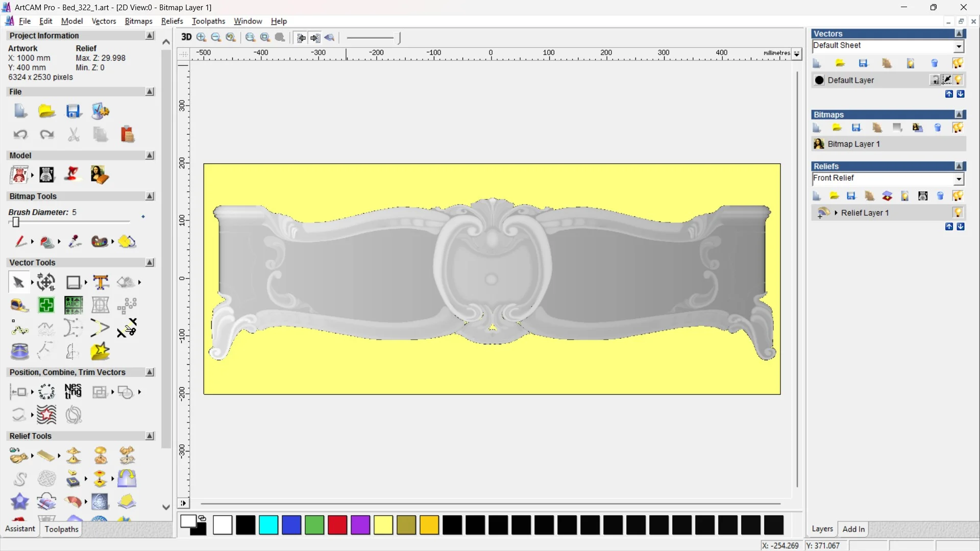
Task: Click the Undo arrow icon
Action: click(x=20, y=134)
